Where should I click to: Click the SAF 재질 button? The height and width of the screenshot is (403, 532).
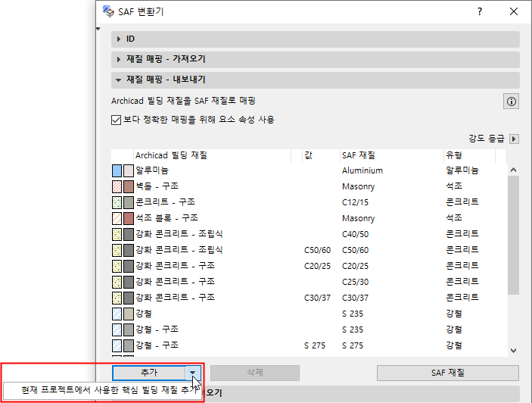(447, 373)
